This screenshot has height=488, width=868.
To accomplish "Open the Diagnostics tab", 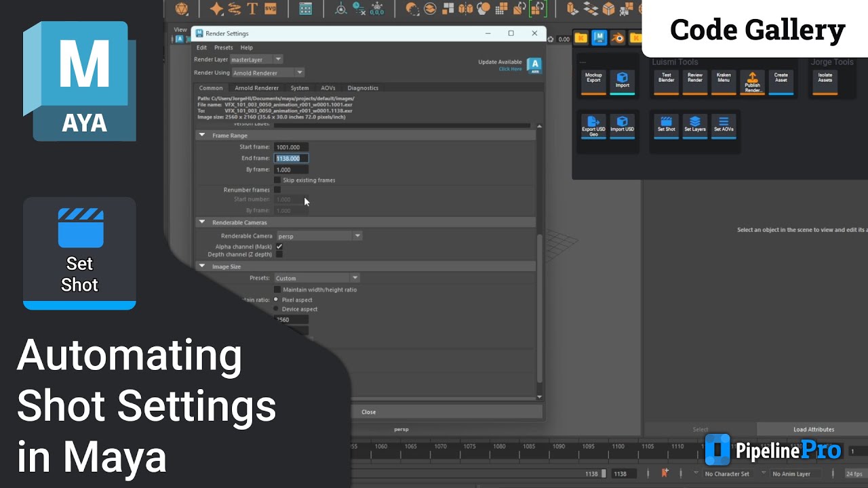I will tap(363, 88).
